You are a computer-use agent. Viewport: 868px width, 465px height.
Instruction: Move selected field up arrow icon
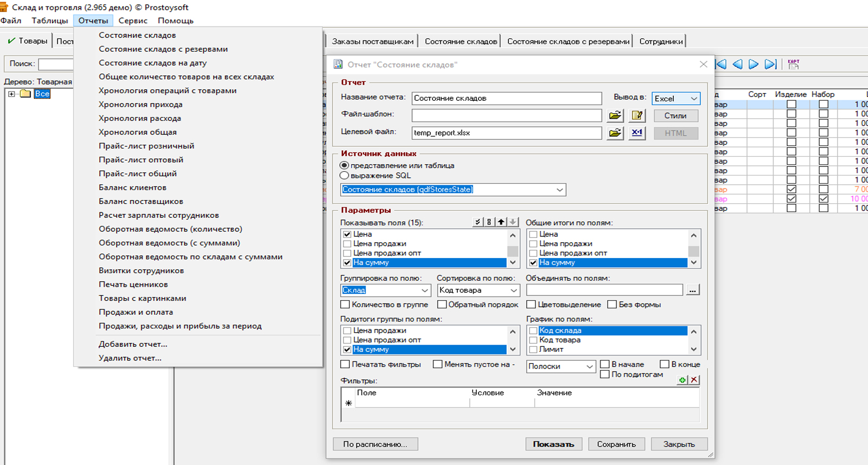[501, 222]
